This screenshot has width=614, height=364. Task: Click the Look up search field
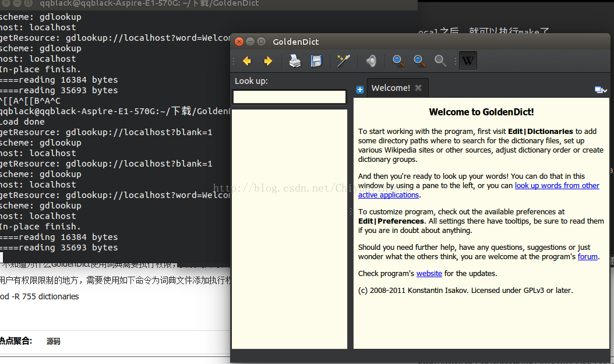tap(290, 97)
